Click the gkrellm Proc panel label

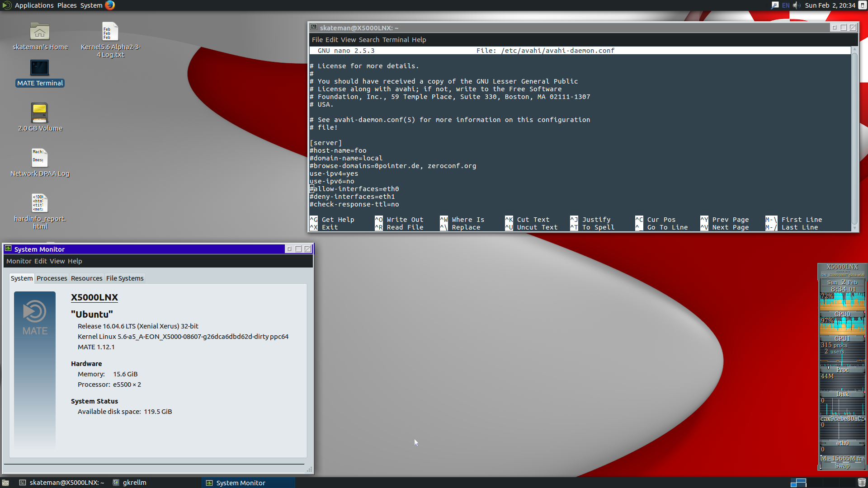click(x=842, y=370)
